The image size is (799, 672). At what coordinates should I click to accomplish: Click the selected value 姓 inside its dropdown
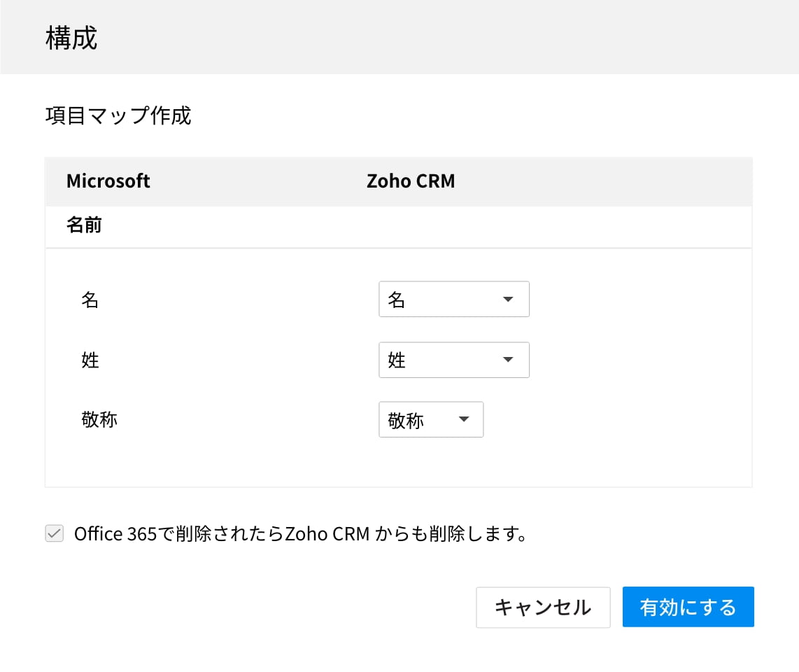coord(397,360)
